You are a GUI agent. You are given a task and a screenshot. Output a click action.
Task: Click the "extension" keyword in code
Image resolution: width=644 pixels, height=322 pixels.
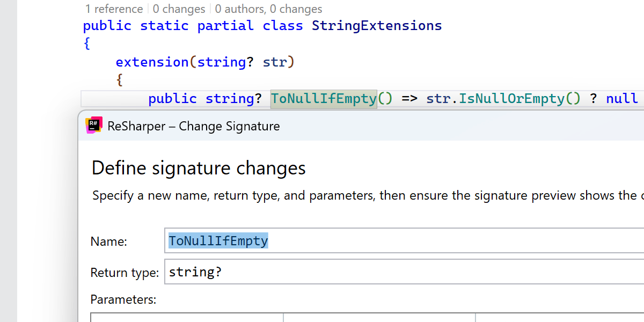pyautogui.click(x=152, y=62)
